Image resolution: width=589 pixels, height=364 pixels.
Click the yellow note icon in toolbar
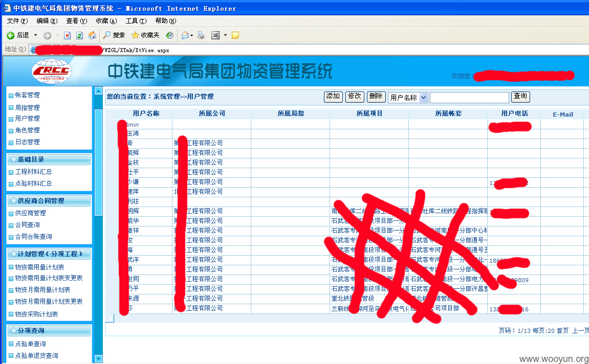pos(235,35)
